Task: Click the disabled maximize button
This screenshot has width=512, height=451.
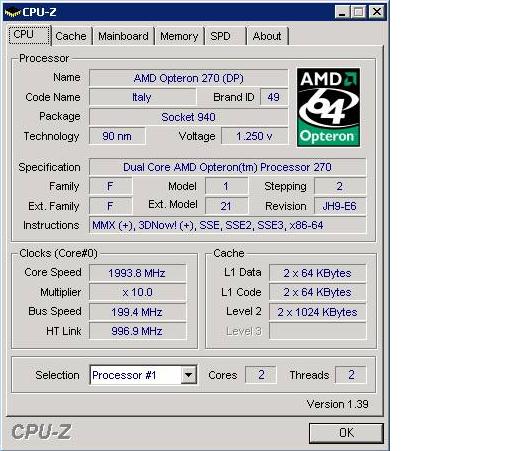Action: click(x=359, y=12)
